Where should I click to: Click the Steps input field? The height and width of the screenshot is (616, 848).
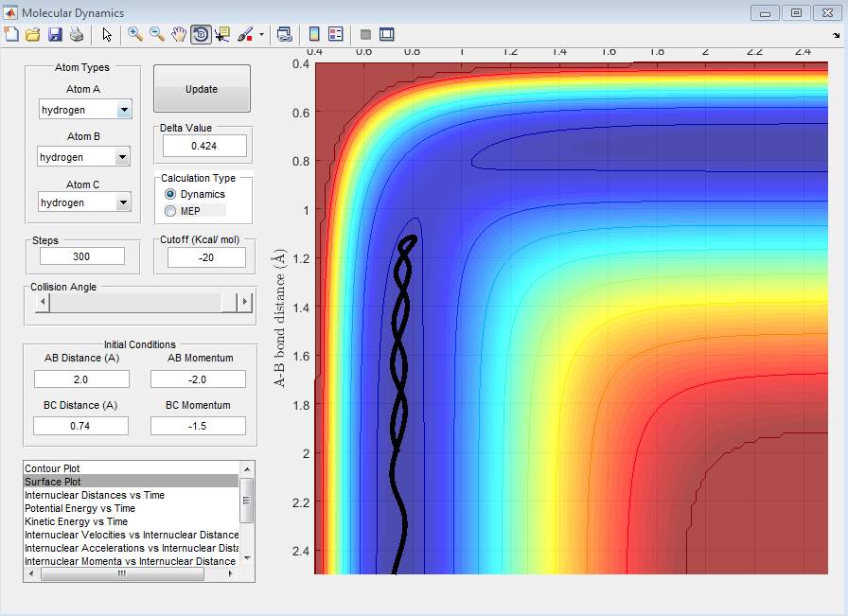coord(82,256)
